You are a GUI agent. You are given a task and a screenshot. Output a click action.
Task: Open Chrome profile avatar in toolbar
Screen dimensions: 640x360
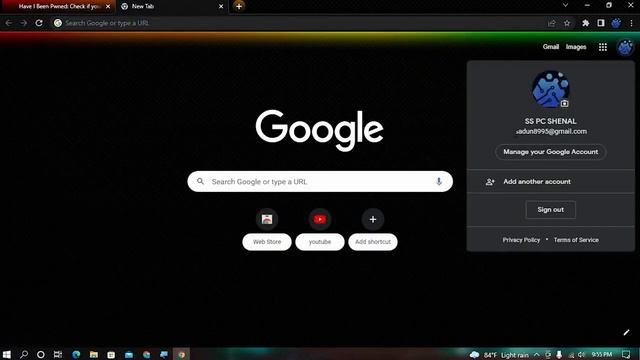(616, 23)
